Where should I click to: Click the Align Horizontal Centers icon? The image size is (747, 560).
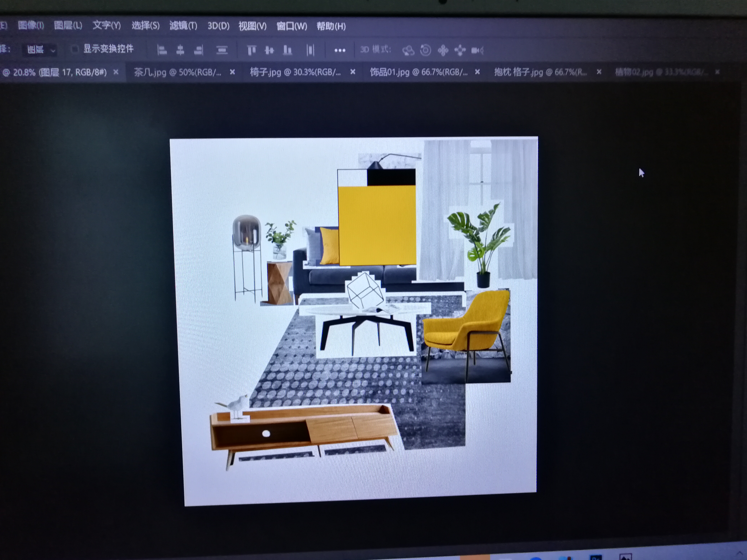click(x=180, y=50)
